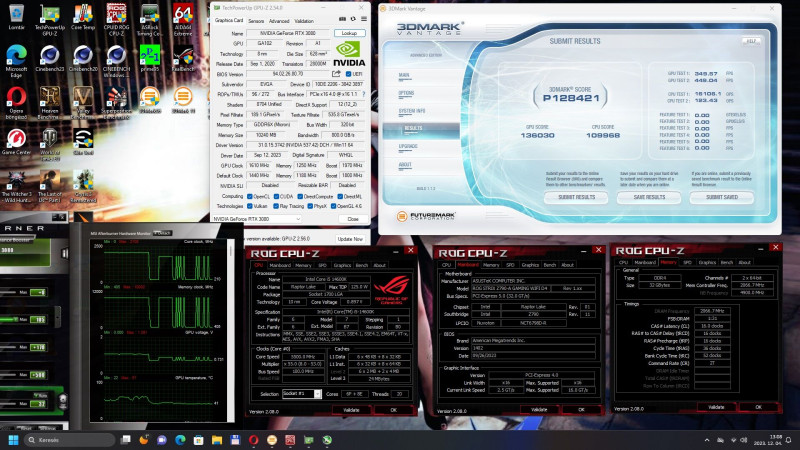Toggle the DirectCompute checkbox in GPU-Z
Viewport: 800px width, 450px height.
(x=300, y=196)
